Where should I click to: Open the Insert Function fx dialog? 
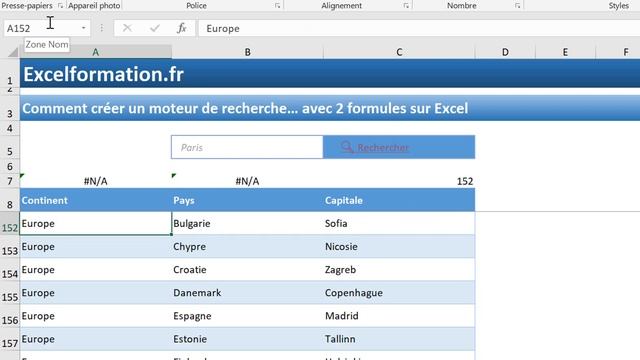point(182,28)
